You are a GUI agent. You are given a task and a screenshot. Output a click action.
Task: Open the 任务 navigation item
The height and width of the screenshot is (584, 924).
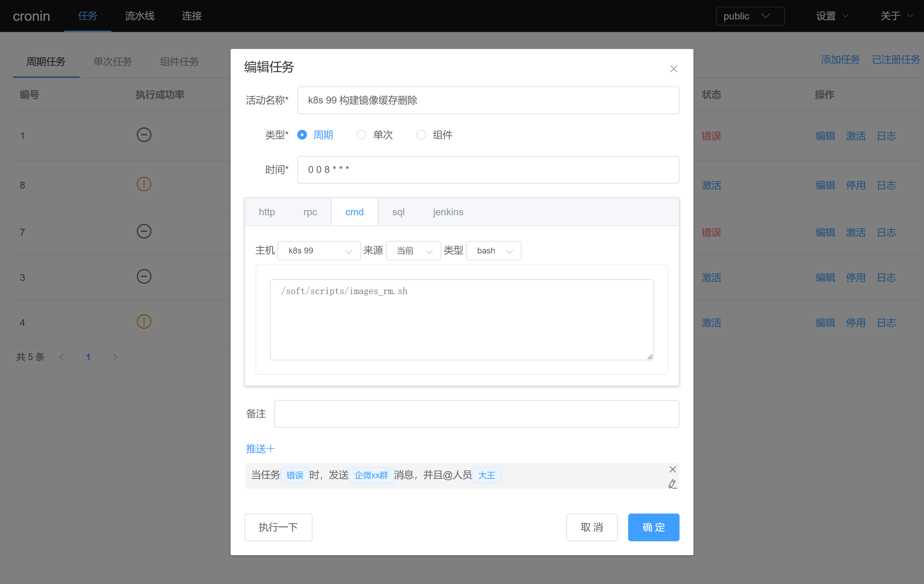(88, 16)
